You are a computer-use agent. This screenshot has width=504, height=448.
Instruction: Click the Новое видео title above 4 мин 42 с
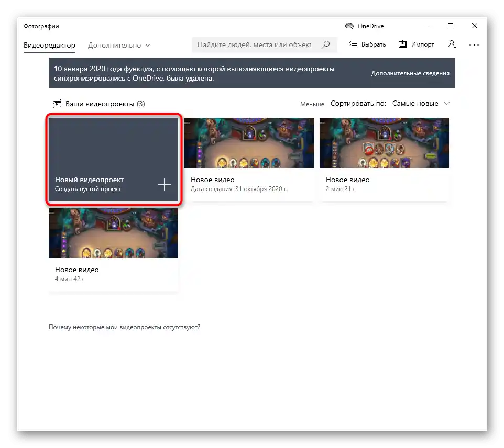[x=76, y=270]
